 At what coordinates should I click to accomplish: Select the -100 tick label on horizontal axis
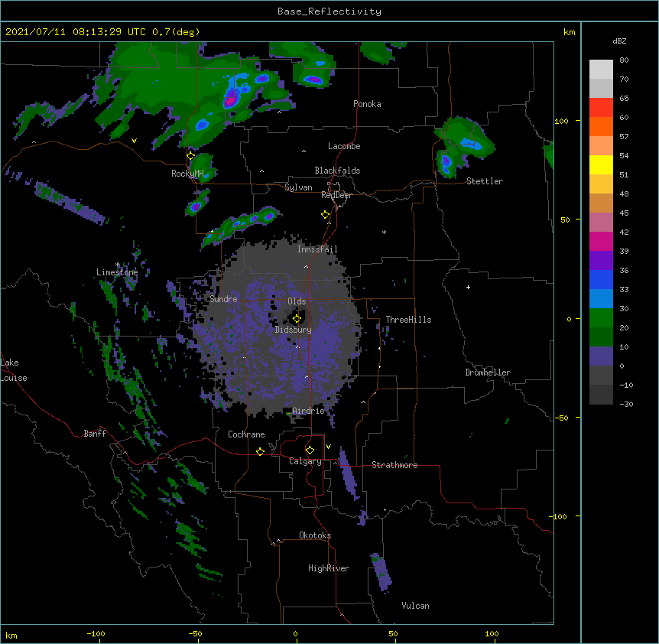pyautogui.click(x=96, y=633)
